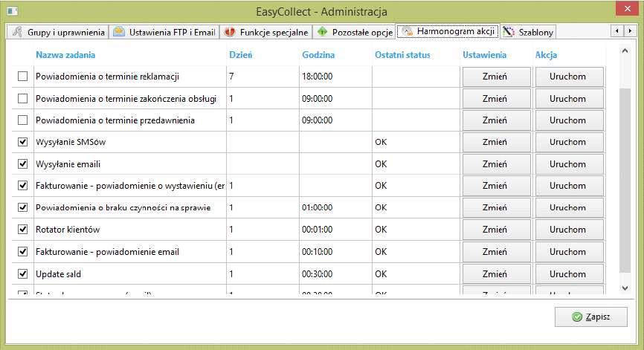This screenshot has width=644, height=350.
Task: Click Uruchom for Powiadomienia o braku czynności
Action: click(569, 208)
